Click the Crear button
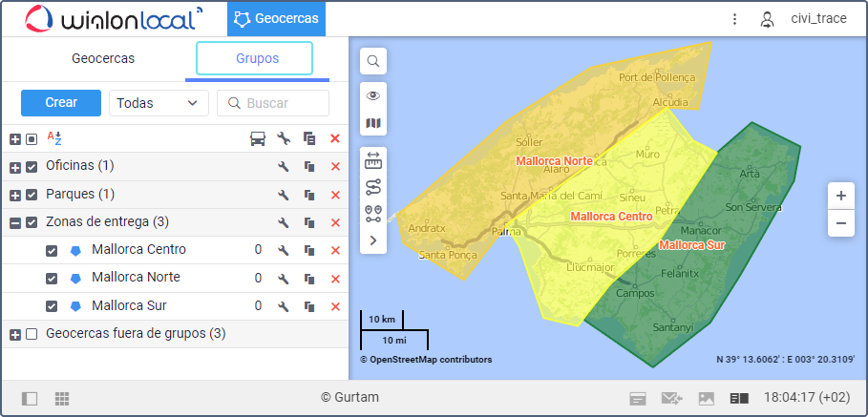The height and width of the screenshot is (417, 868). pyautogui.click(x=61, y=103)
